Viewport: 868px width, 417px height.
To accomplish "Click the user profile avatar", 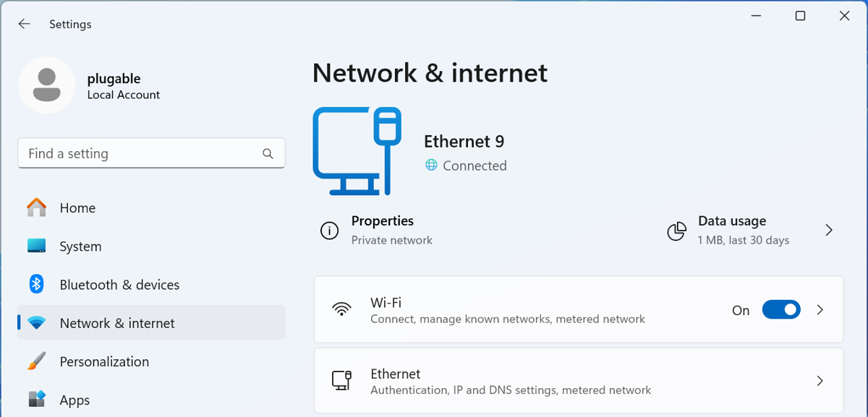I will (x=47, y=85).
